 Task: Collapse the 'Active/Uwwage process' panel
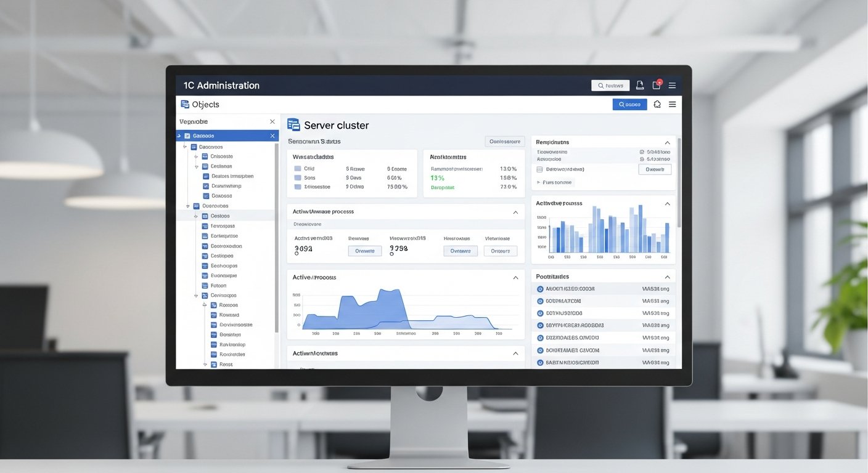(515, 212)
